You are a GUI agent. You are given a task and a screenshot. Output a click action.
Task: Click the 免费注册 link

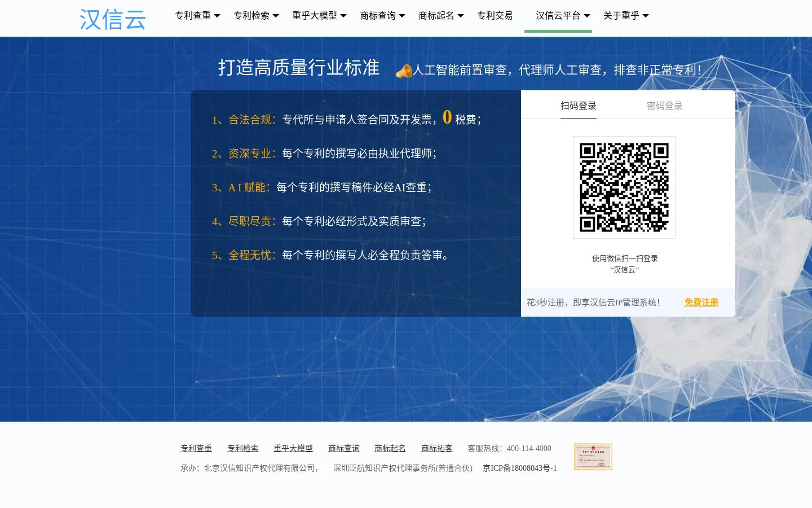pos(701,303)
